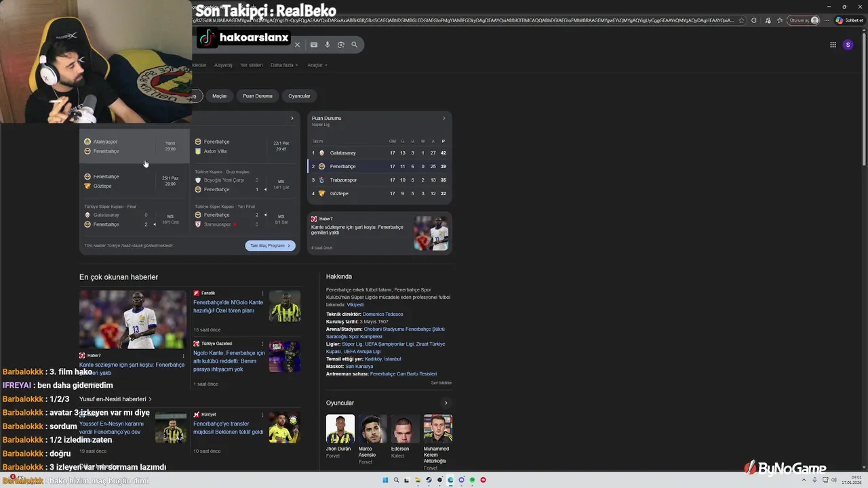Open the options menu for the Fanatik article
Screen dimensions: 868x488
[x=263, y=293]
